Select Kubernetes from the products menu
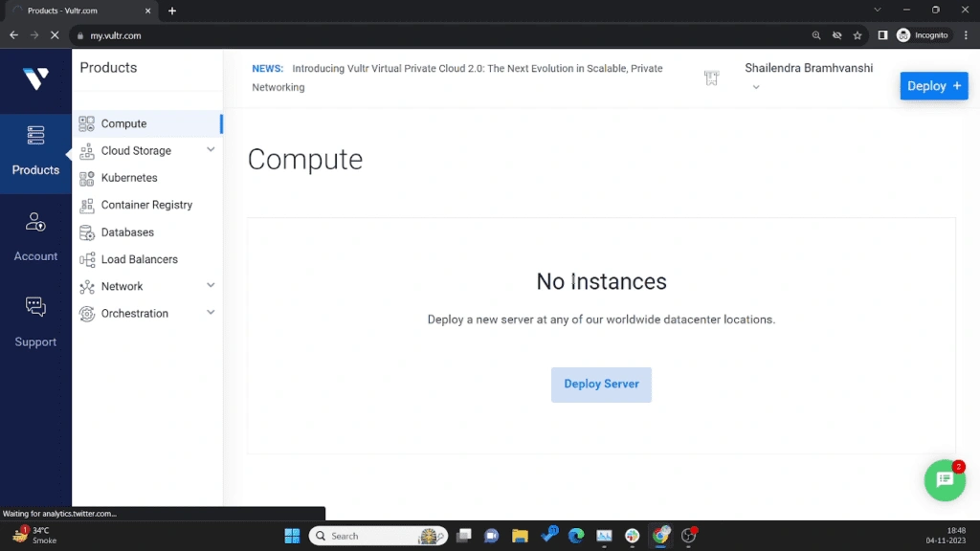 127,177
